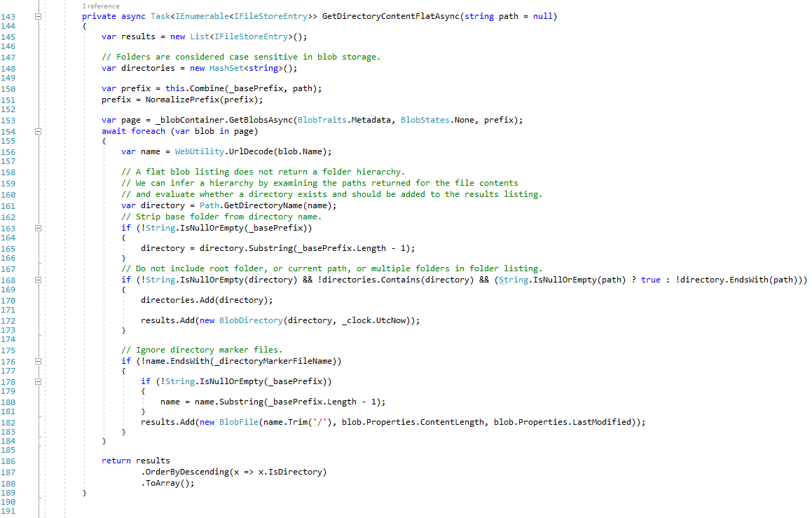Click 'WebUtility' on line 156
812x518 pixels.
click(200, 152)
